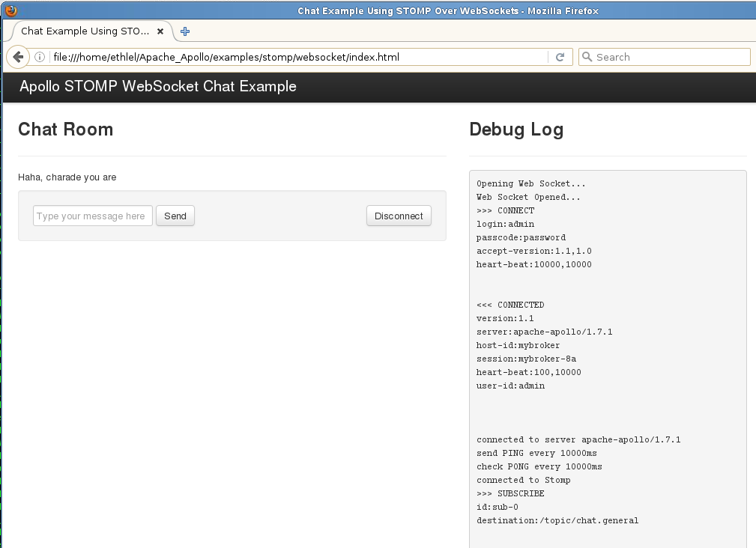Image resolution: width=756 pixels, height=548 pixels.
Task: Select the 'check PONG every 10000ms' line
Action: (x=539, y=466)
